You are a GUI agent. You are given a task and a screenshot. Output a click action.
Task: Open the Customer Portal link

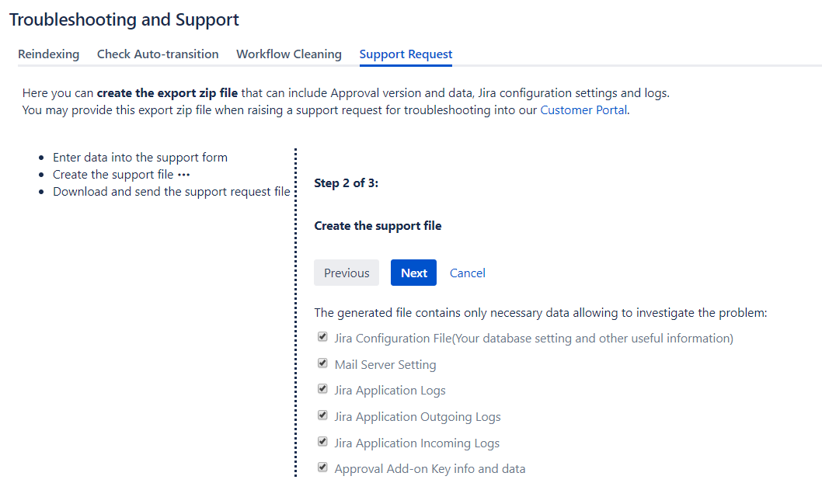click(x=583, y=110)
